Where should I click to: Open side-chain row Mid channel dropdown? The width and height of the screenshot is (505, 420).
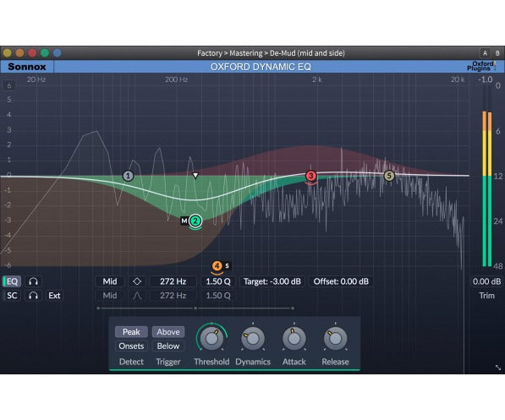tap(110, 296)
